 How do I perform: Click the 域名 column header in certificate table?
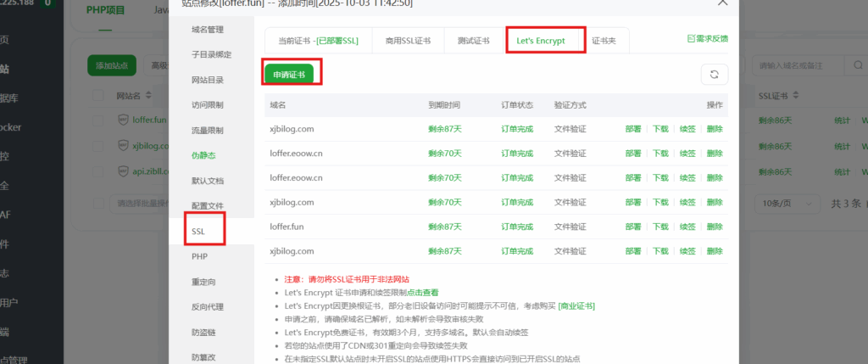(x=278, y=104)
